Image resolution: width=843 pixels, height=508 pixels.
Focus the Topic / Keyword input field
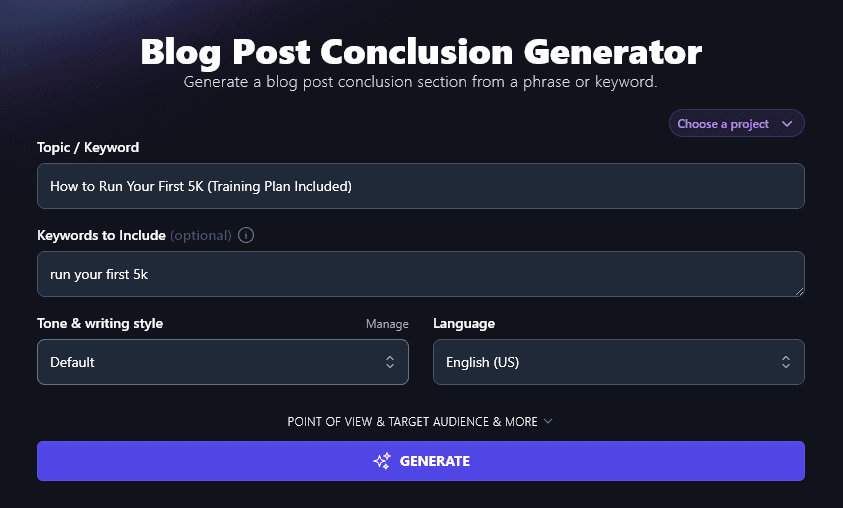pyautogui.click(x=420, y=186)
